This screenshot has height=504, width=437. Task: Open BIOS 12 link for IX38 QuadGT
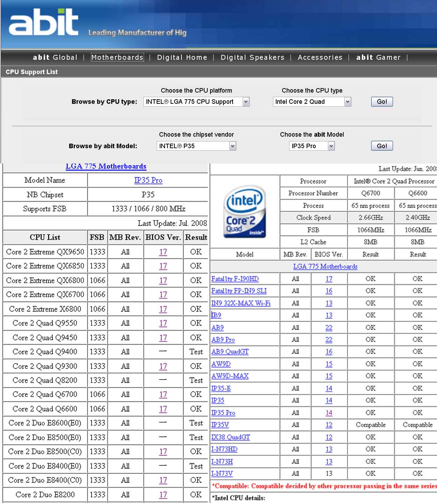coord(329,437)
